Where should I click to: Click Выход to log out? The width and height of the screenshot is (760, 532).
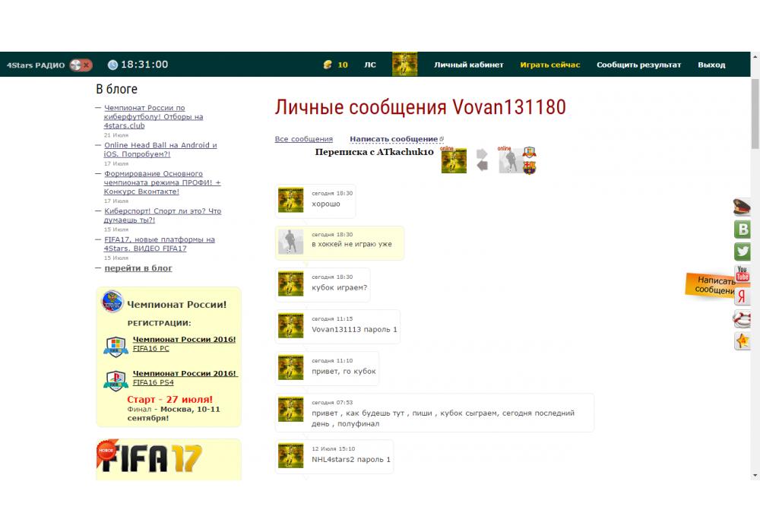(711, 65)
